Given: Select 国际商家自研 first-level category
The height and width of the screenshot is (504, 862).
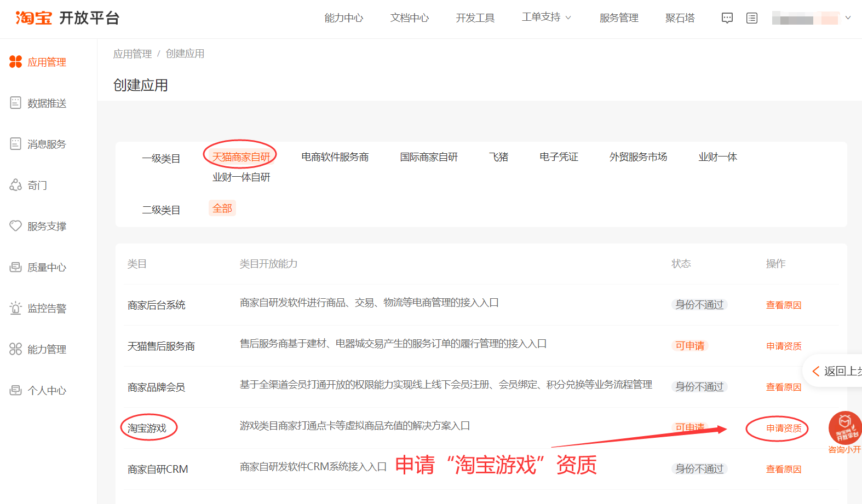Looking at the screenshot, I should click(x=429, y=157).
